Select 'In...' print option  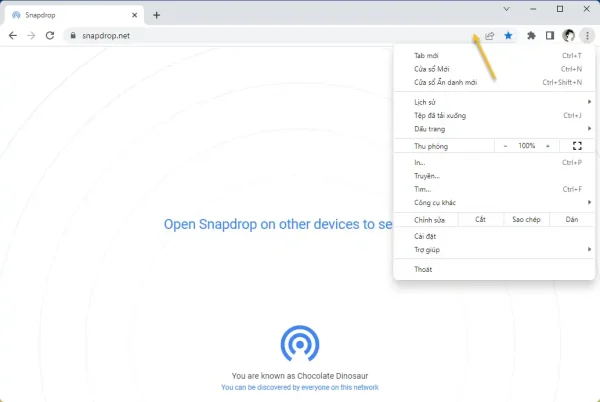(494, 163)
